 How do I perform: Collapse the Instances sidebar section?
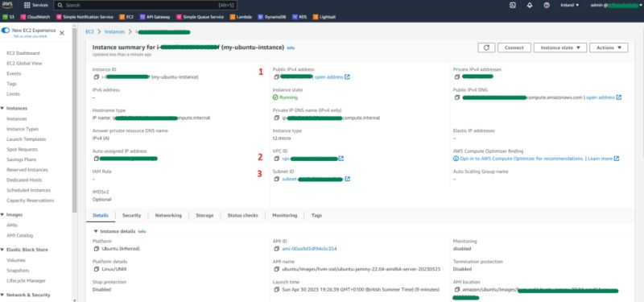point(2,109)
